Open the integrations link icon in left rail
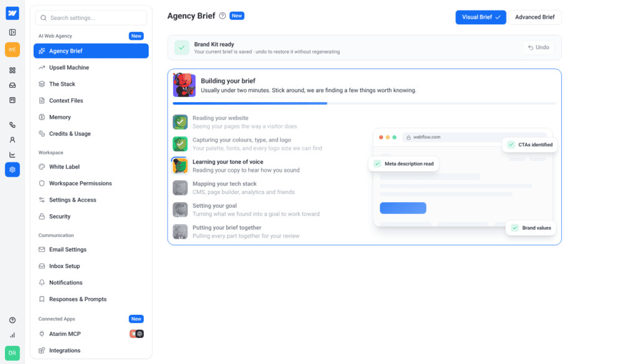Image resolution: width=638 pixels, height=364 pixels. [x=12, y=125]
